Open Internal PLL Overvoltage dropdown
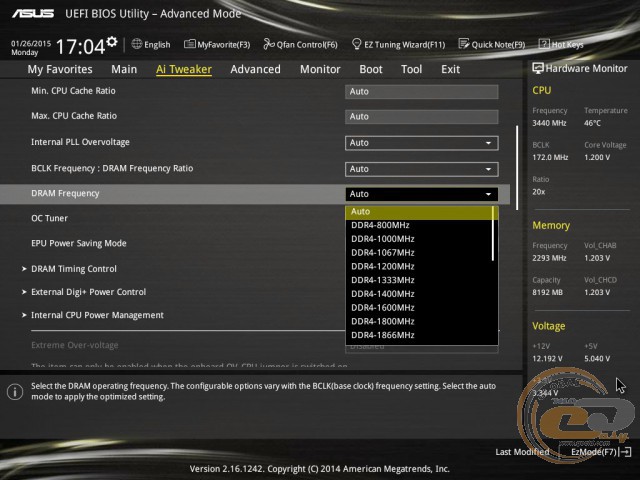The height and width of the screenshot is (480, 640). [422, 143]
